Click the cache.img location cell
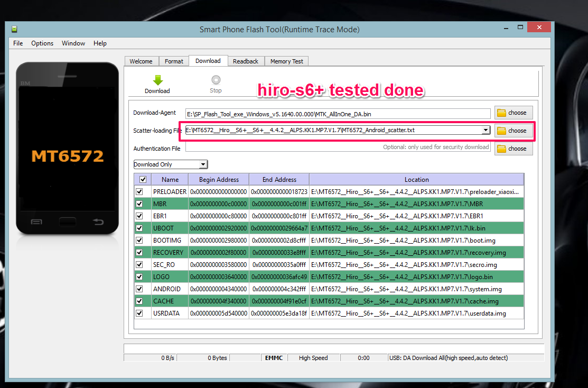This screenshot has height=388, width=588. pos(417,301)
